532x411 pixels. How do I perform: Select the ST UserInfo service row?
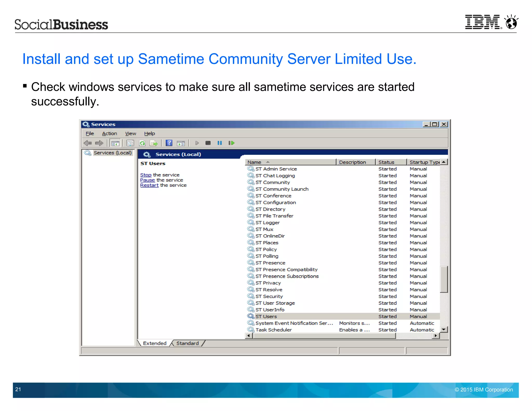[342, 310]
